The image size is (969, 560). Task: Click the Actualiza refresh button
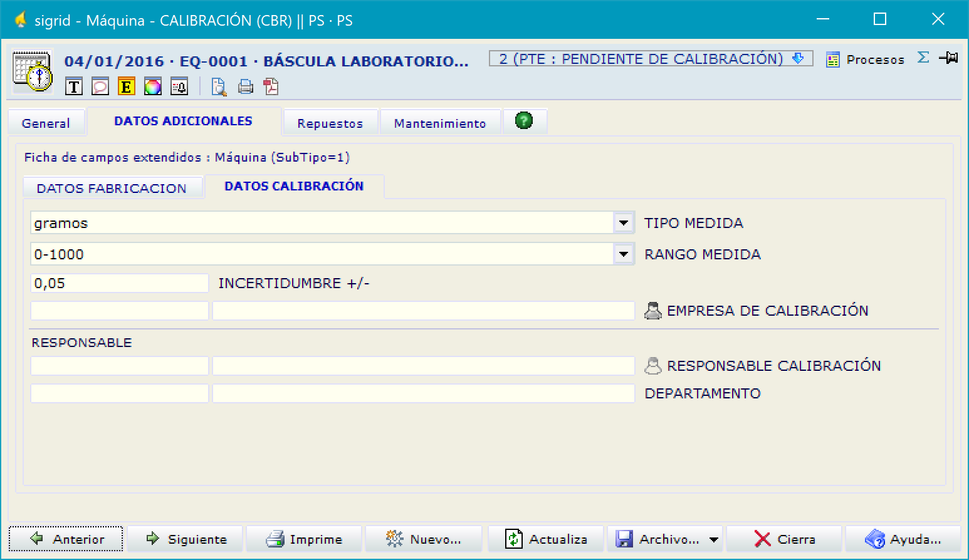(x=546, y=539)
